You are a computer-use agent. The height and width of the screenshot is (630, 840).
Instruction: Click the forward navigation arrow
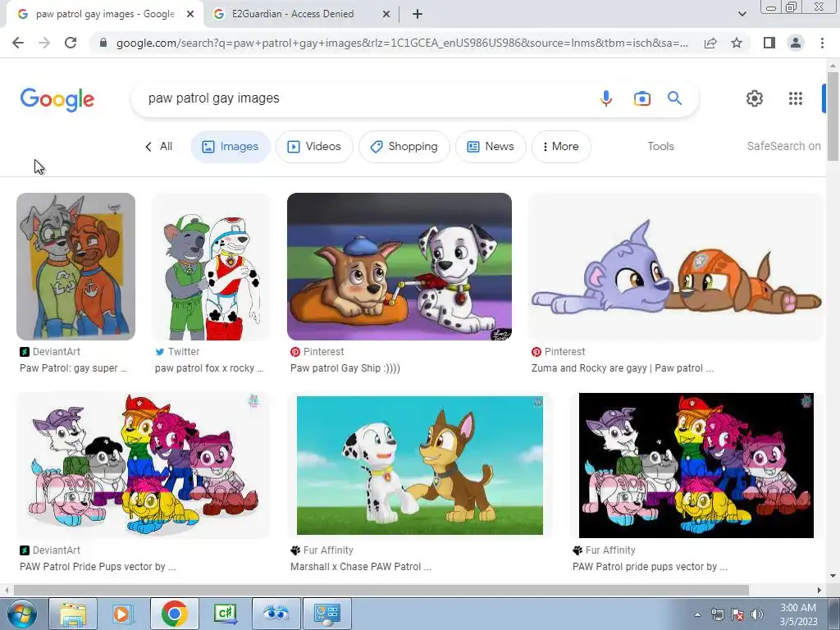(x=44, y=43)
